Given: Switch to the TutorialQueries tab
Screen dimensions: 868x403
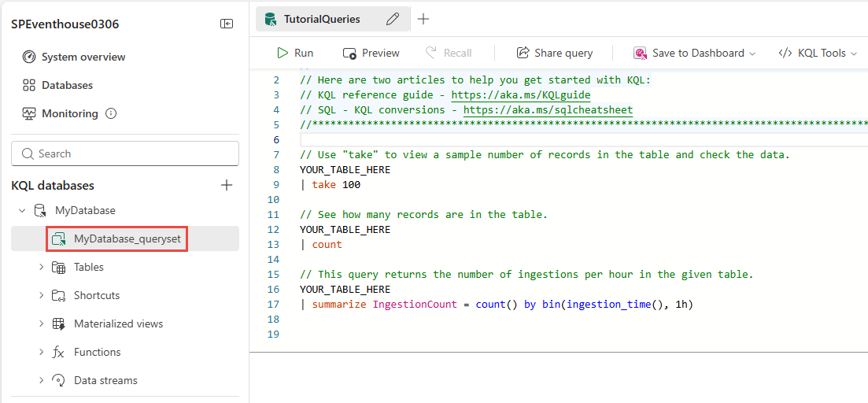Looking at the screenshot, I should click(322, 19).
